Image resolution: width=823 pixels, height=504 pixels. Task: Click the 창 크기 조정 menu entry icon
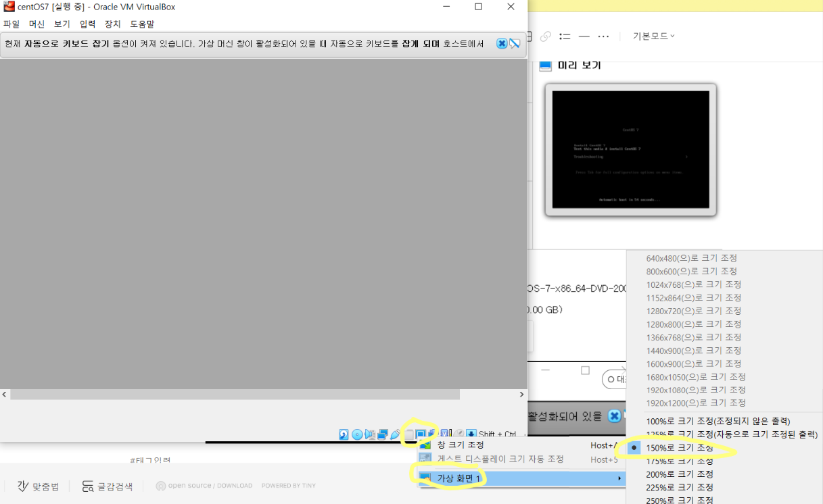tap(425, 445)
